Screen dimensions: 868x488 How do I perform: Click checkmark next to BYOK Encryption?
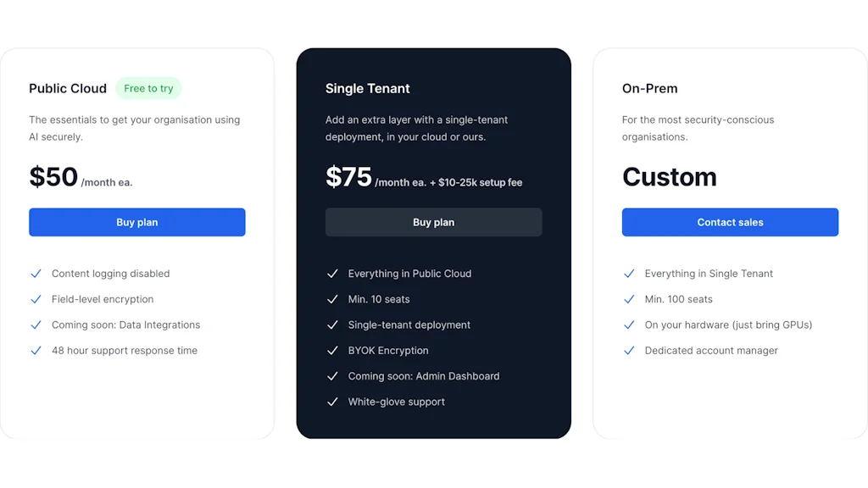click(x=332, y=351)
